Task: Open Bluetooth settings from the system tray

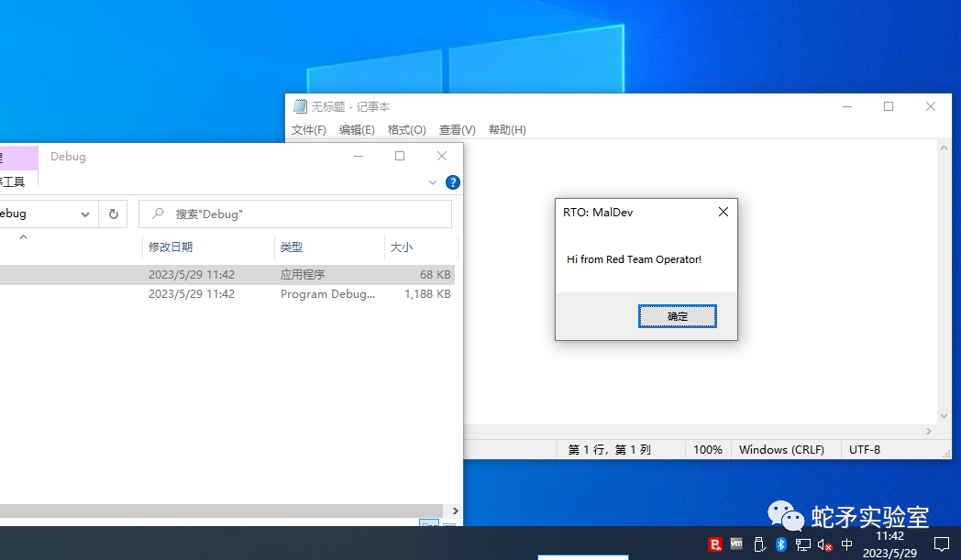Action: tap(780, 544)
